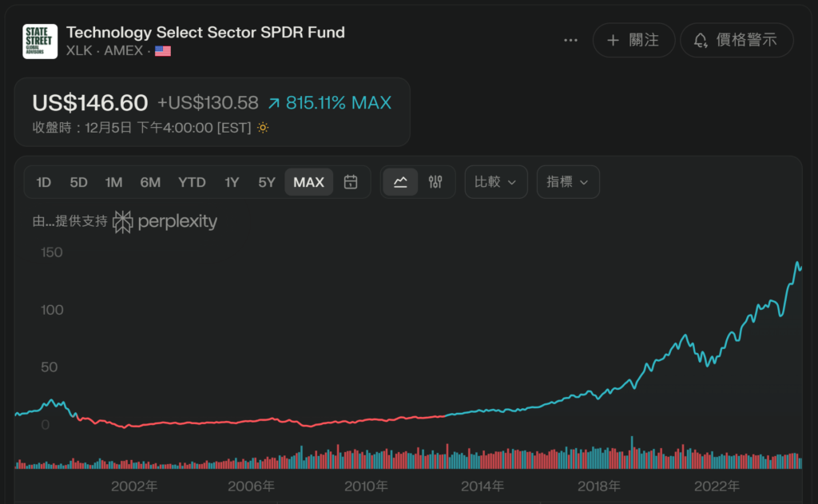This screenshot has height=504, width=818.
Task: Select the 1D time range
Action: click(43, 182)
